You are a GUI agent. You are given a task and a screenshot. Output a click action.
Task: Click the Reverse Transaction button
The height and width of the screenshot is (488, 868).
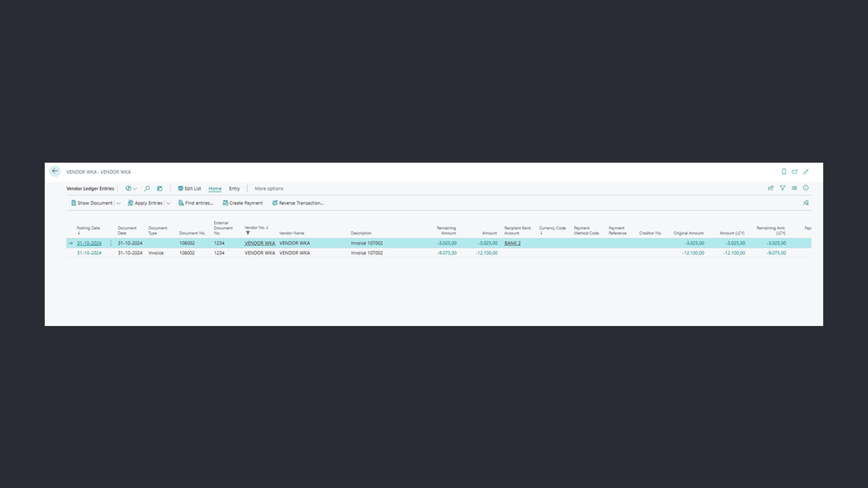[298, 203]
